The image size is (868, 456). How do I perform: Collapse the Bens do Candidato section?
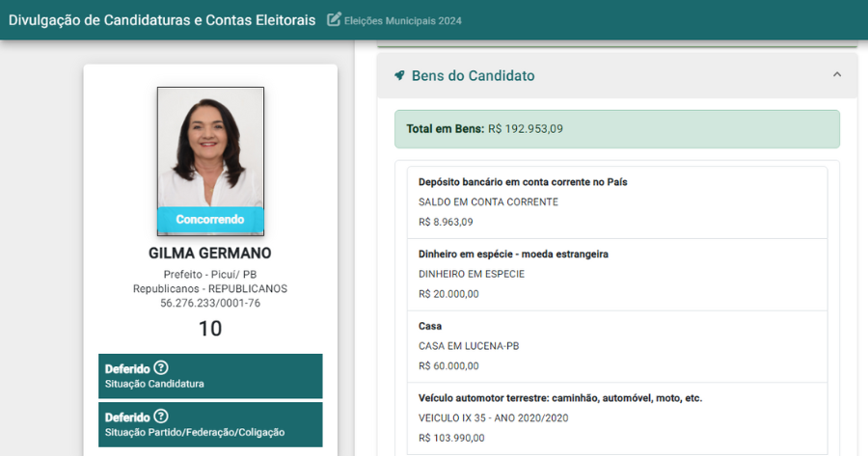[x=836, y=75]
